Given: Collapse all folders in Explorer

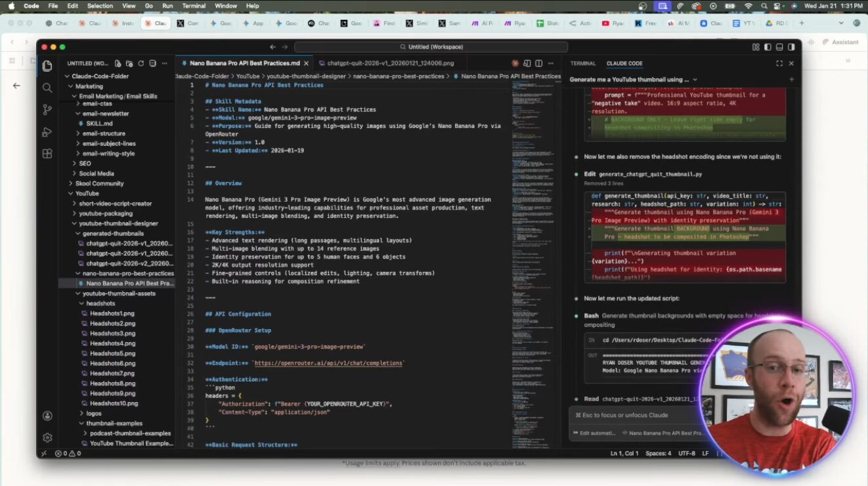Looking at the screenshot, I should 152,64.
